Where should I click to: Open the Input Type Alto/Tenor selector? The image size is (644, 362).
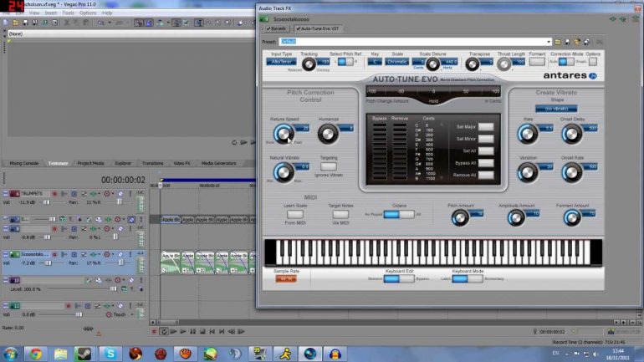tap(281, 62)
